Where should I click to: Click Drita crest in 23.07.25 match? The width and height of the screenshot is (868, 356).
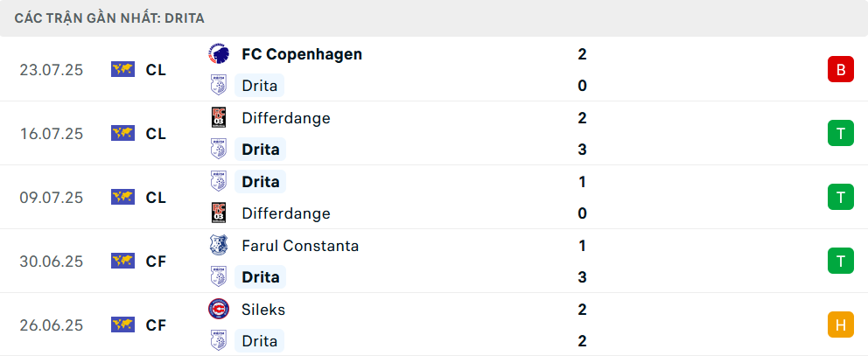click(219, 86)
